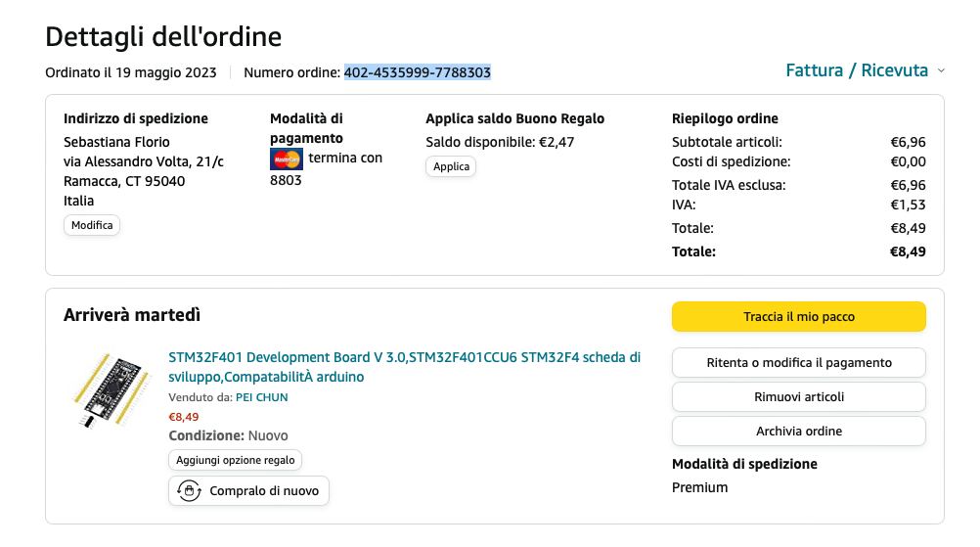The height and width of the screenshot is (547, 980).
Task: Expand the Fattura / Ricevuta chevron arrow
Action: [x=941, y=70]
